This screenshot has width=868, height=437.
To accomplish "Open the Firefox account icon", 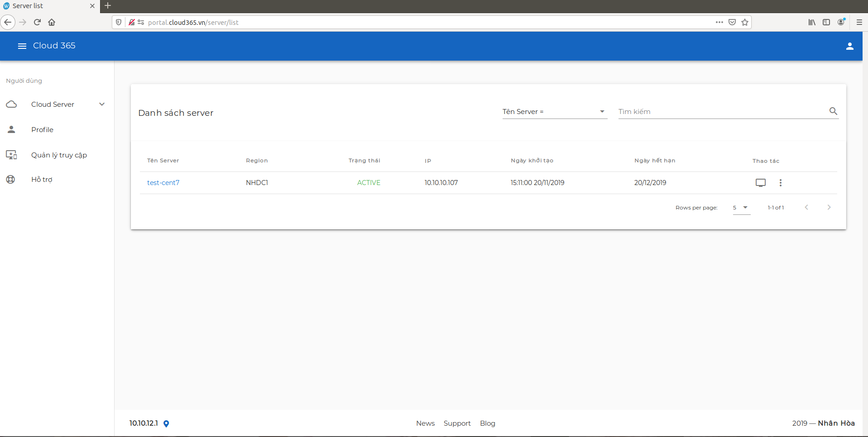I will click(841, 22).
